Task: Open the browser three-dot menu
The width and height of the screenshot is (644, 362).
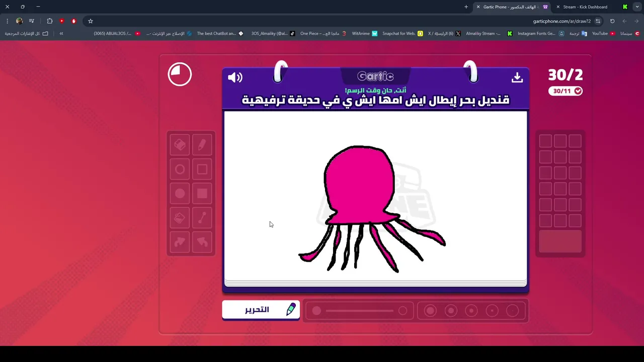Action: (7, 21)
